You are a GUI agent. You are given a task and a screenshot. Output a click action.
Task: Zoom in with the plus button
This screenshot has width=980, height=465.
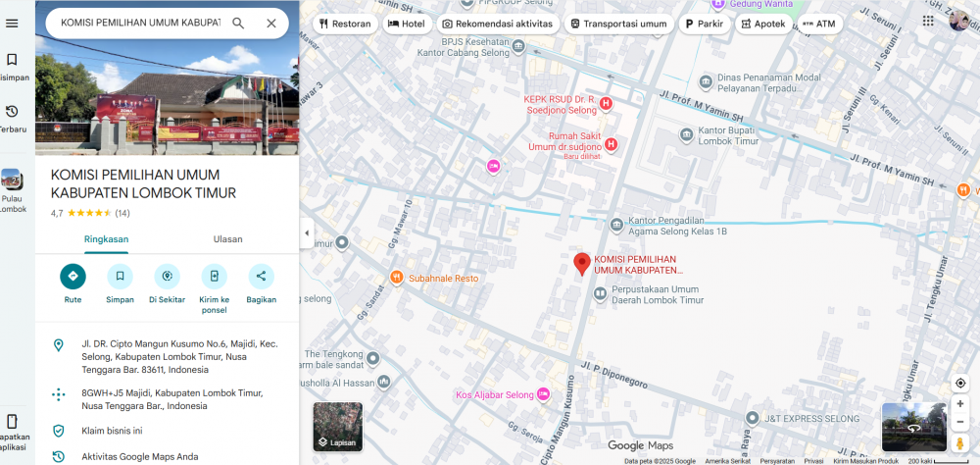(960, 404)
